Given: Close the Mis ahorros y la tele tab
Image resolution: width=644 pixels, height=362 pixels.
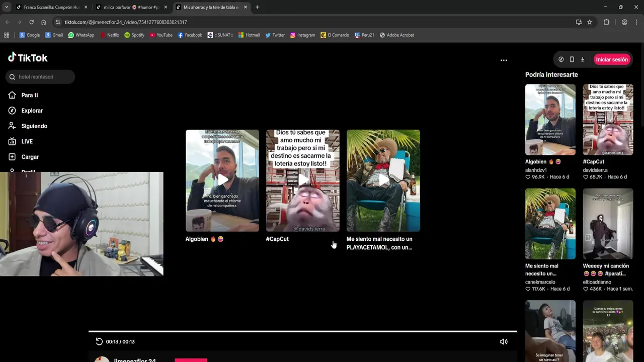Looking at the screenshot, I should (245, 7).
